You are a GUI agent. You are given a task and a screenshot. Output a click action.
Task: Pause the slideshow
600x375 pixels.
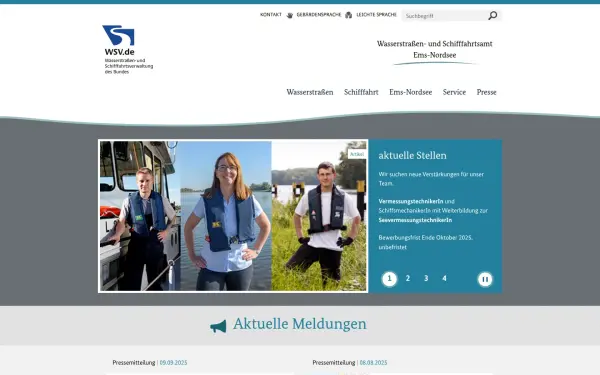[485, 279]
